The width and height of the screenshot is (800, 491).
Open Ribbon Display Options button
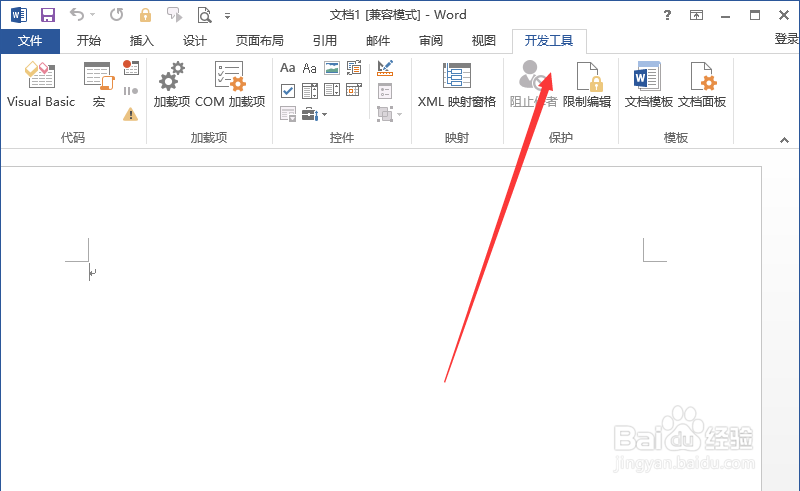[696, 15]
